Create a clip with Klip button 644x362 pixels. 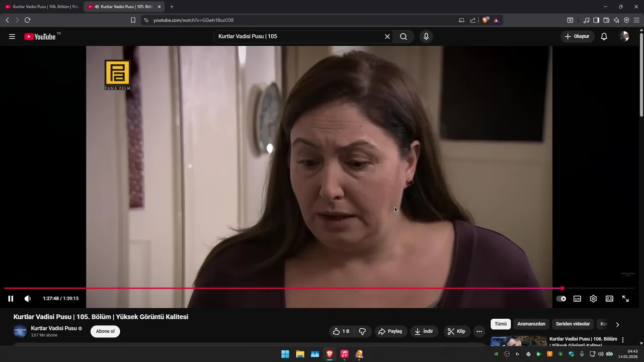click(456, 331)
